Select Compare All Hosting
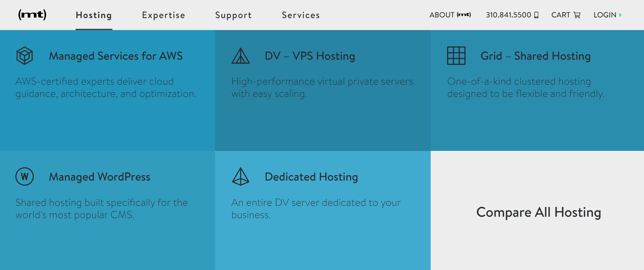The image size is (644, 270). 539,212
